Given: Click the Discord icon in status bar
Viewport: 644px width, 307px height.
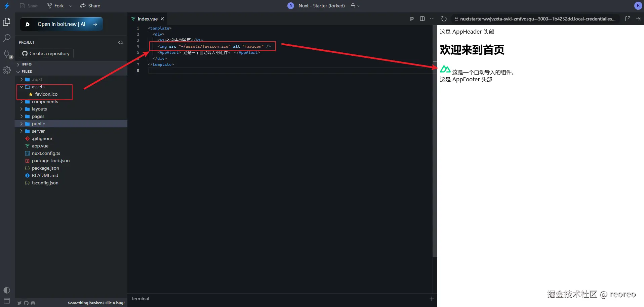Looking at the screenshot, I should pos(33,303).
